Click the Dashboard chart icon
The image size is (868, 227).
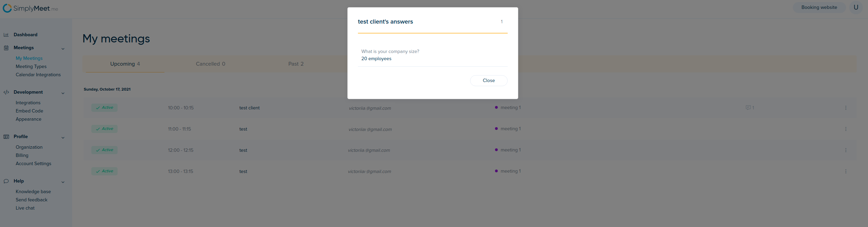[6, 35]
